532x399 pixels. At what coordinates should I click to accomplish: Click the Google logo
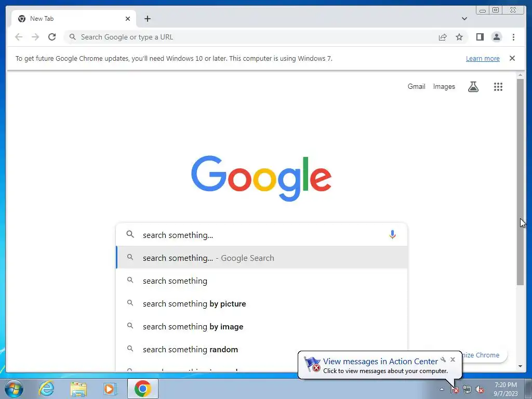pos(261,179)
